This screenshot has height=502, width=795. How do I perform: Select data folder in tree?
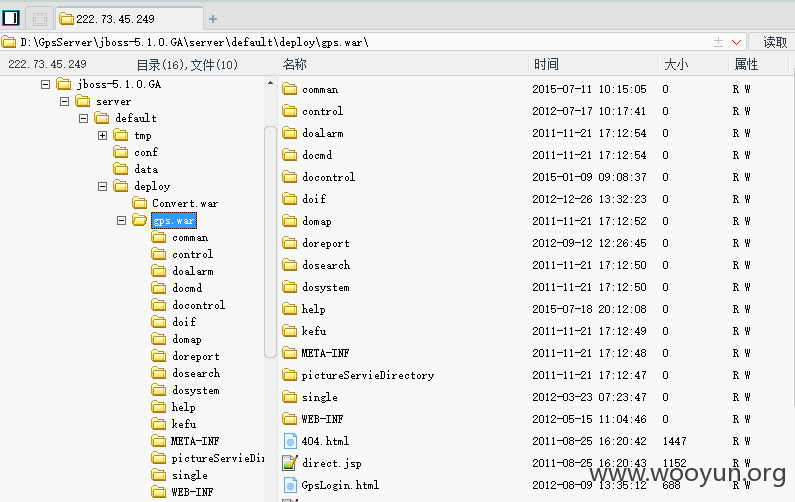pyautogui.click(x=146, y=169)
